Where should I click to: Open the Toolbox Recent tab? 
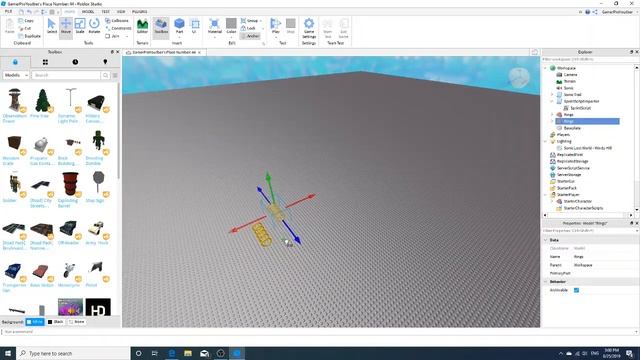75,62
